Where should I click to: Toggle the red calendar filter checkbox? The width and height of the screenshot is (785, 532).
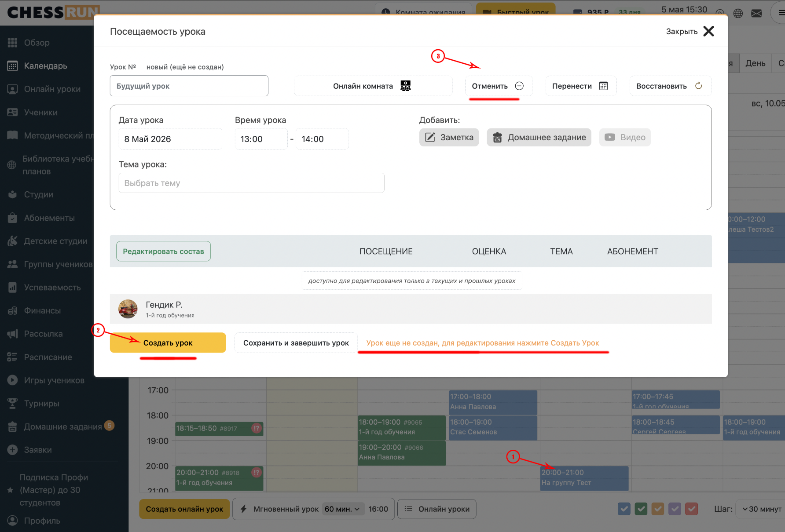click(x=692, y=509)
